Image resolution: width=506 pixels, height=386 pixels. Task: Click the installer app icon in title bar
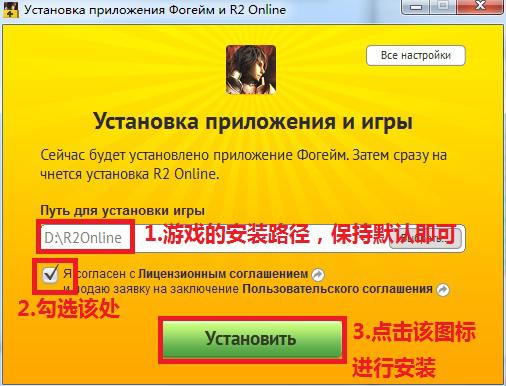click(11, 9)
